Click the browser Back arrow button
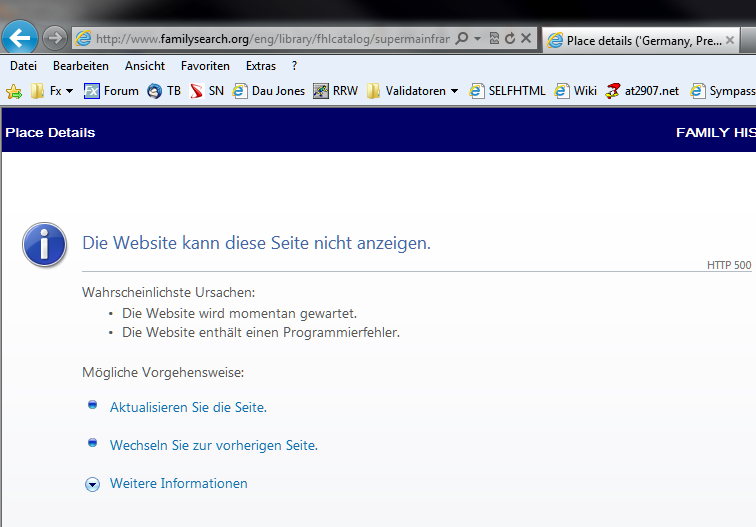Image resolution: width=756 pixels, height=527 pixels. [21, 39]
